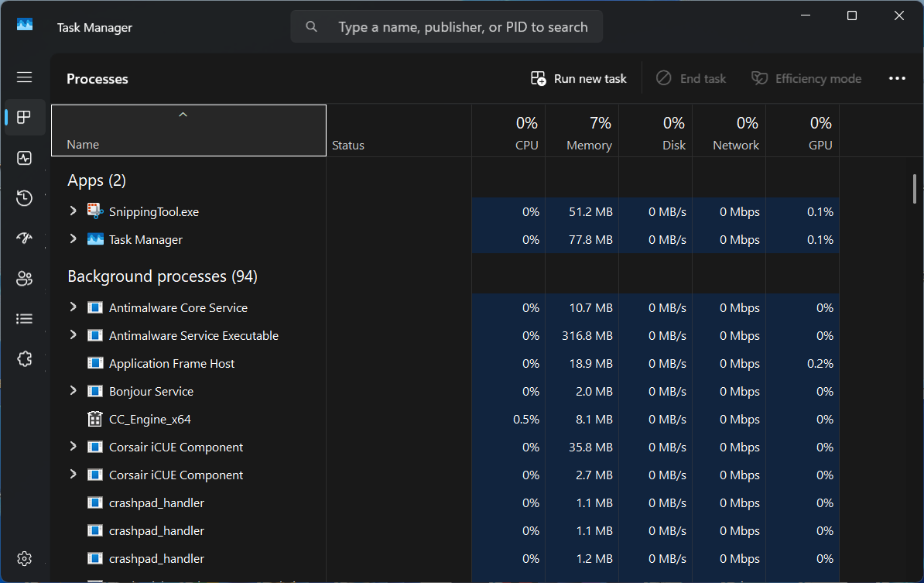Click the 18.9 MB memory cell
This screenshot has width=924, height=583.
pos(591,364)
